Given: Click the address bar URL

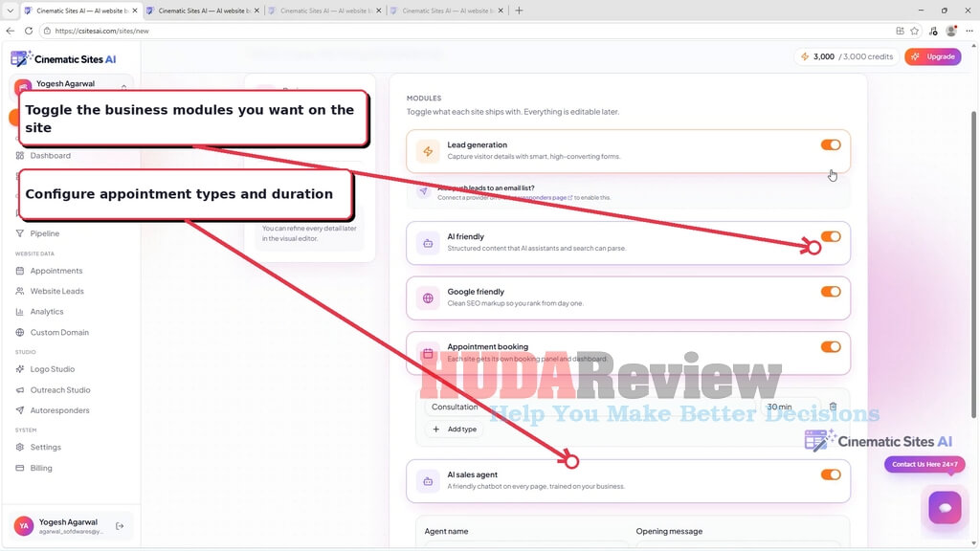Looking at the screenshot, I should tap(101, 31).
